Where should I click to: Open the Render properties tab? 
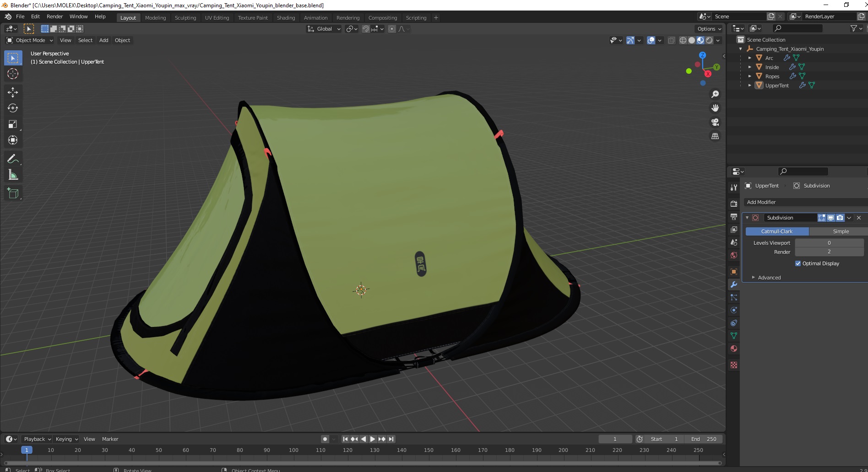[734, 204]
